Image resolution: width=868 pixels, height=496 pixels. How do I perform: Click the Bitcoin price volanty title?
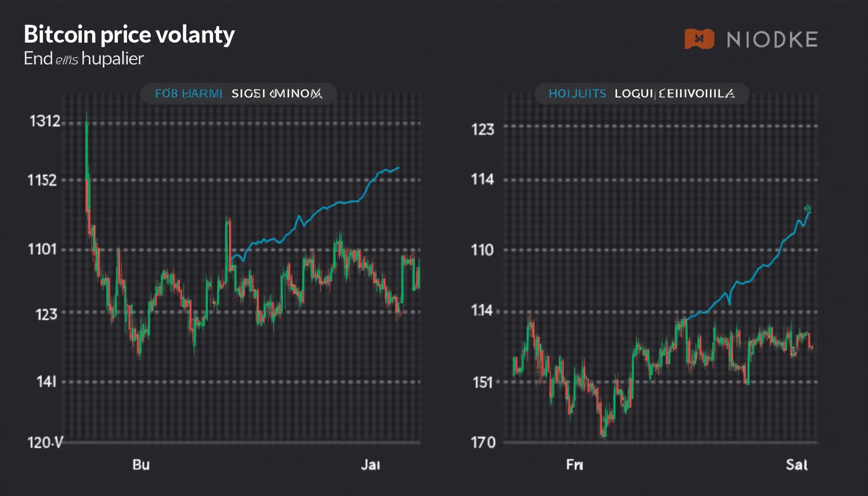pyautogui.click(x=129, y=34)
